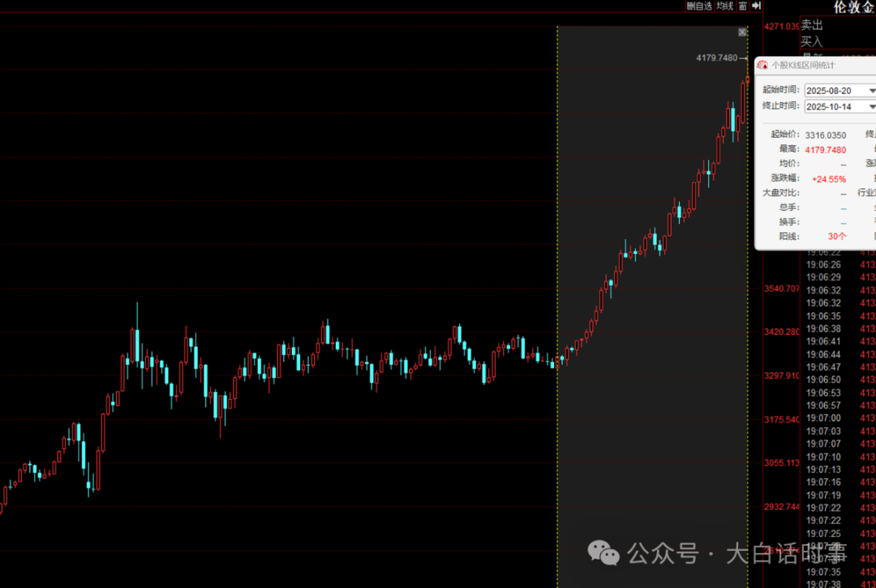
Task: Click the 卖出 row in quote panel
Action: [812, 25]
